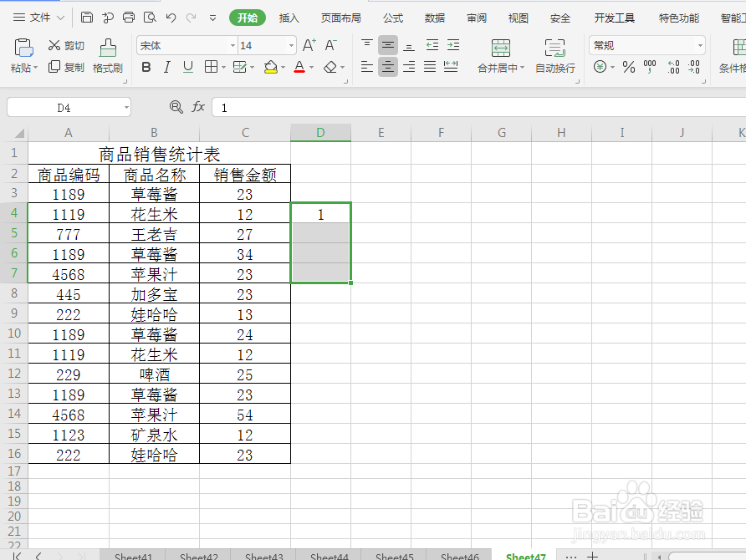This screenshot has width=746, height=560.
Task: Align text left
Action: pyautogui.click(x=367, y=67)
